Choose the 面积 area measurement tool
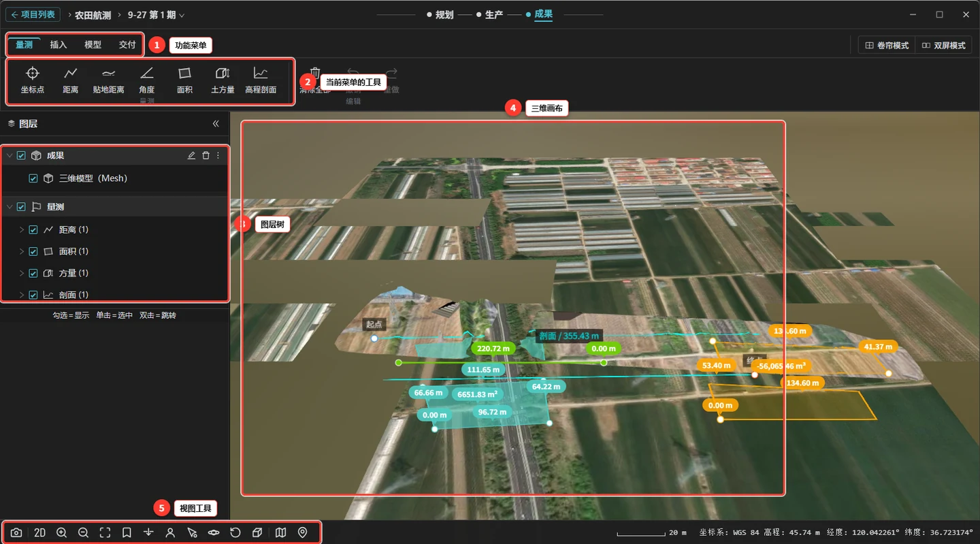 184,80
